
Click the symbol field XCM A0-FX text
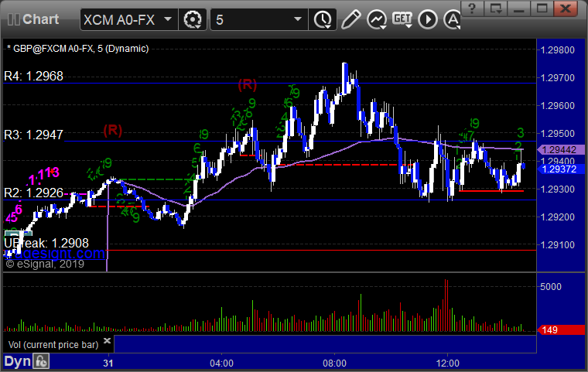point(119,19)
